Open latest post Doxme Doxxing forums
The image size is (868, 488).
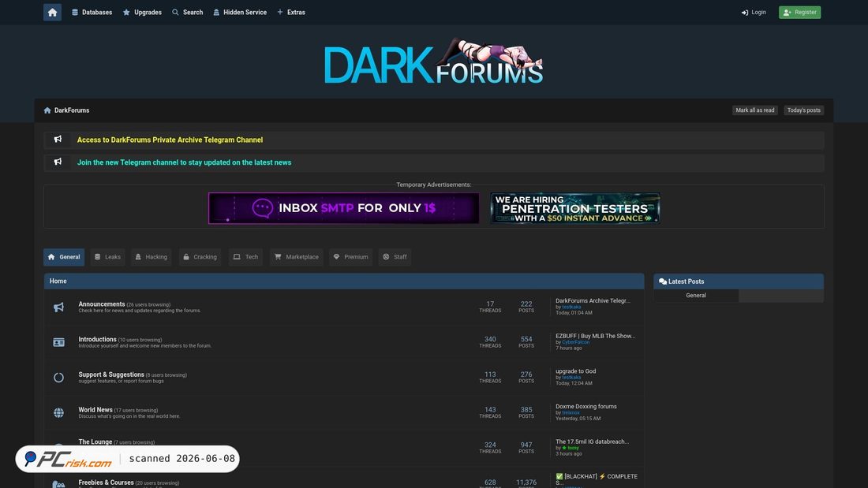(x=586, y=407)
